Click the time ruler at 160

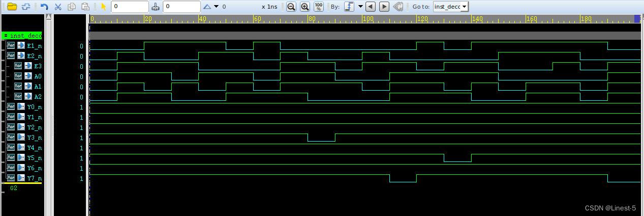(x=532, y=19)
